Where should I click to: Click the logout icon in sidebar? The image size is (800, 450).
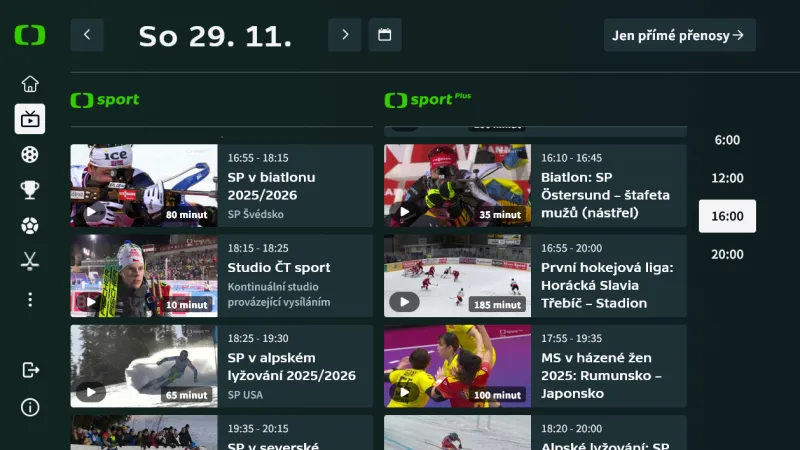pyautogui.click(x=30, y=370)
